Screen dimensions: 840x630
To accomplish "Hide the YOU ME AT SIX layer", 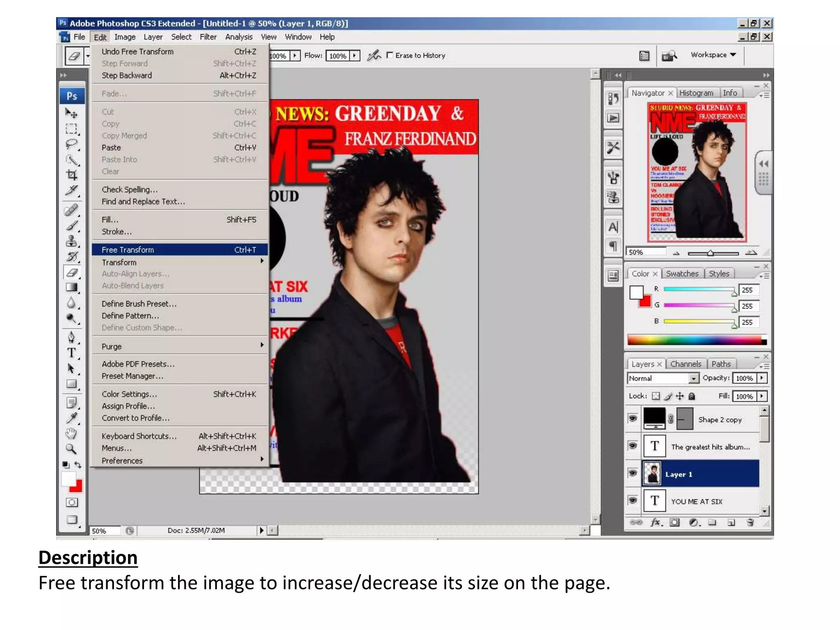I will [633, 500].
